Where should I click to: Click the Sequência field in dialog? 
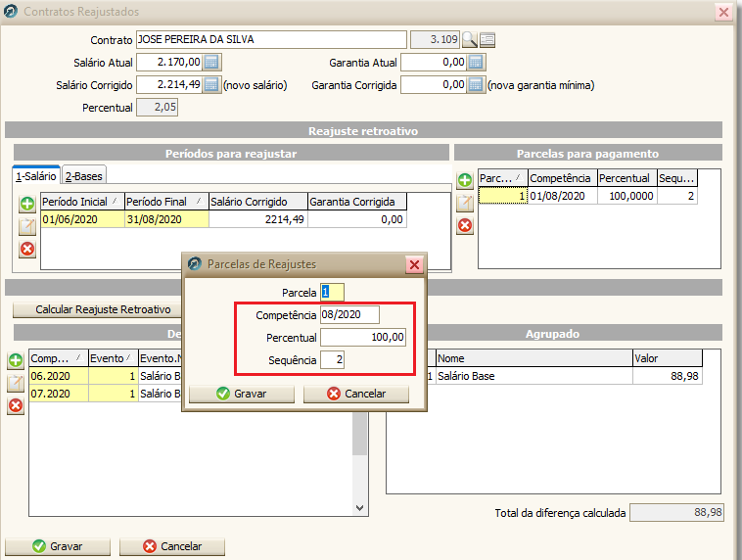point(332,359)
